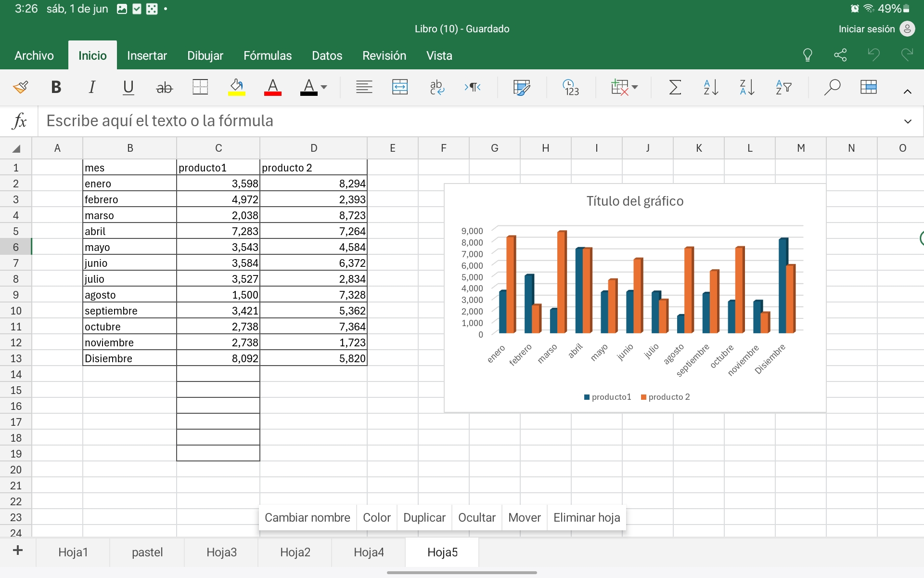Toggle bold formatting
This screenshot has height=578, width=924.
56,87
